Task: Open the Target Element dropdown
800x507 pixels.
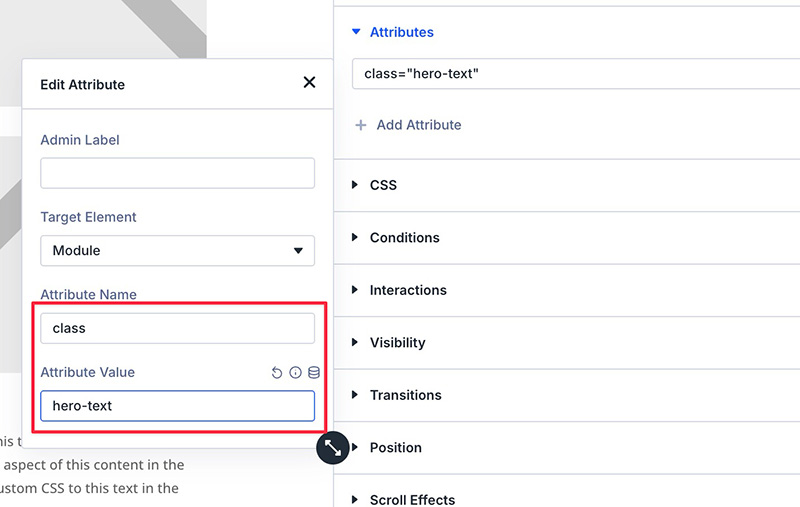Action: (x=177, y=250)
